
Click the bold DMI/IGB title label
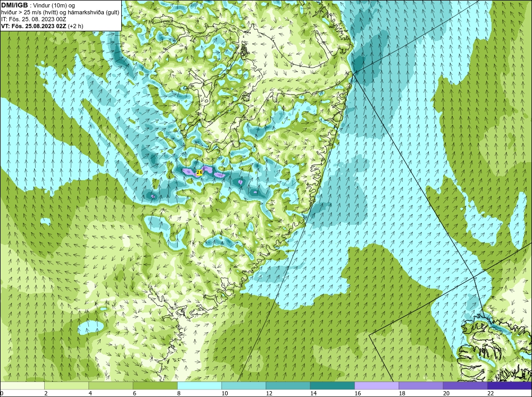tap(14, 5)
